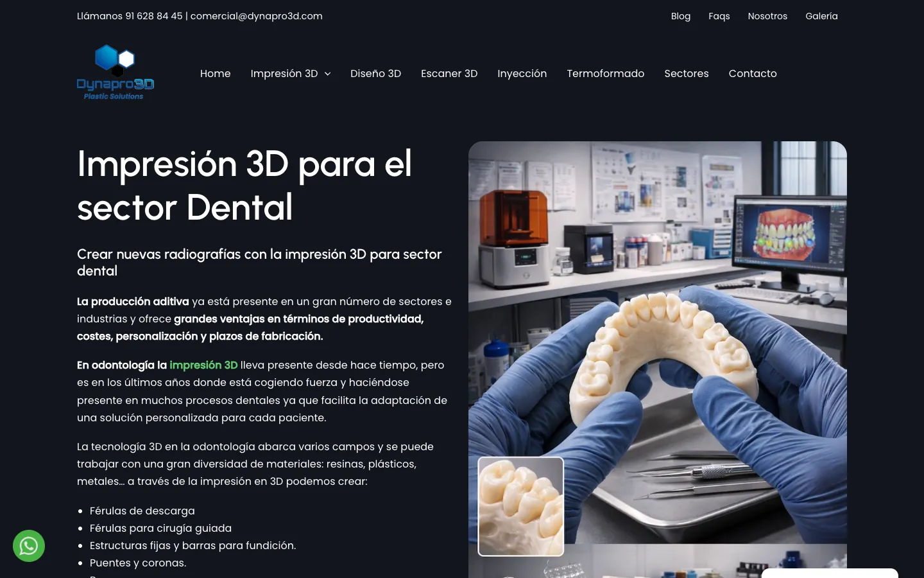
Task: Click the subheading about Crear nuevas radiografías
Action: [x=259, y=262]
